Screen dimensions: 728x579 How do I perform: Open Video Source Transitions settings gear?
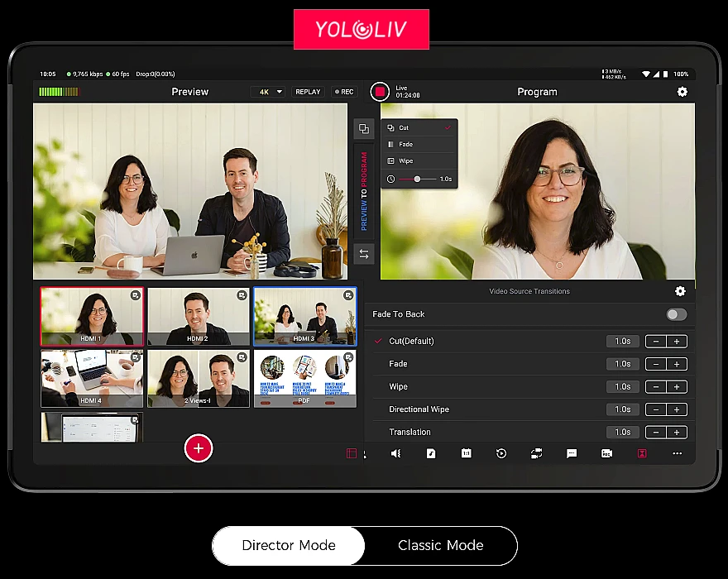pos(680,291)
